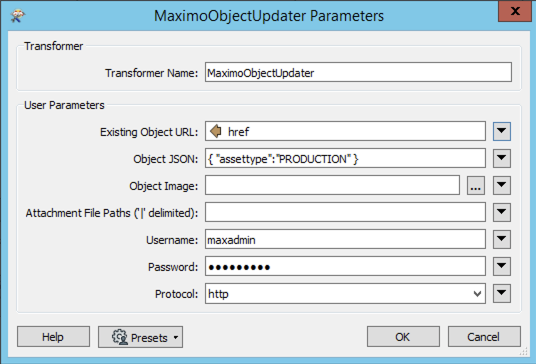Click the FME application icon in title bar
This screenshot has height=364, width=536.
pos(17,15)
